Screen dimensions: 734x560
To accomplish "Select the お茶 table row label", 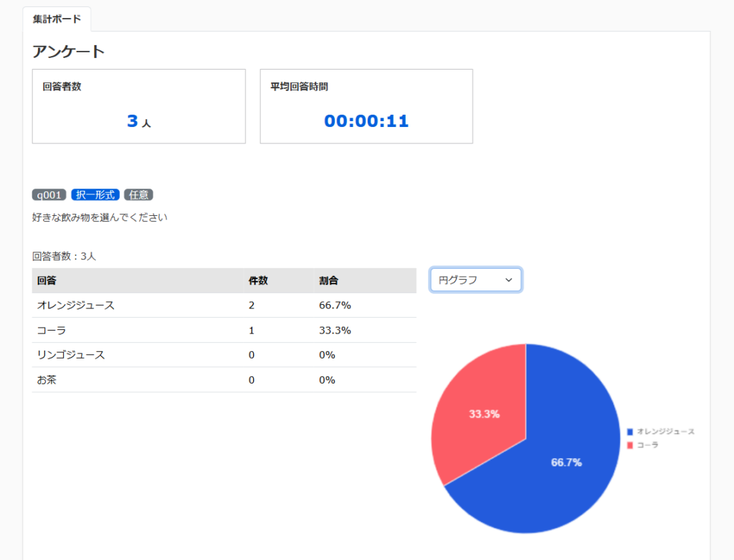I will (47, 380).
